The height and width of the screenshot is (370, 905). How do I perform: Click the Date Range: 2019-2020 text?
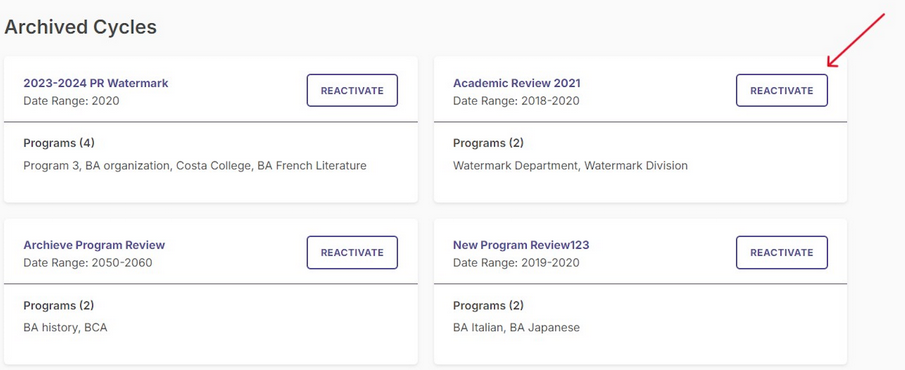click(516, 263)
